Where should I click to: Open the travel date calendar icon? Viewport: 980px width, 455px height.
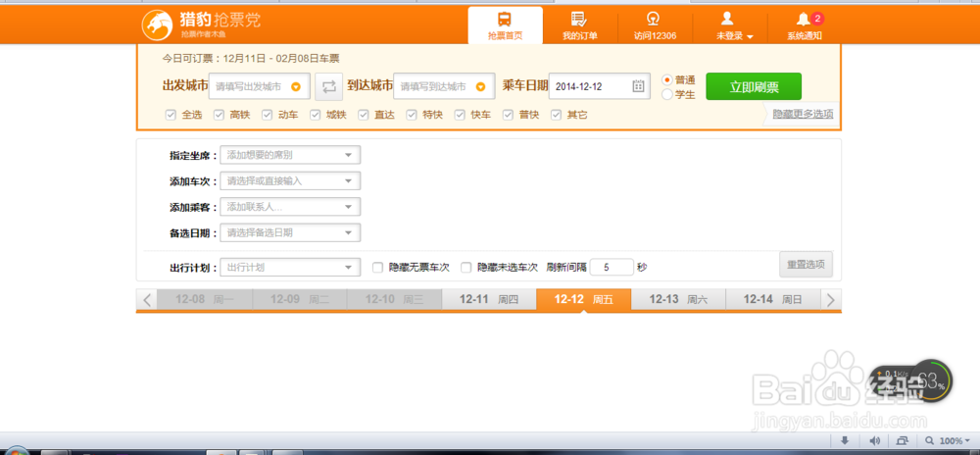point(638,86)
